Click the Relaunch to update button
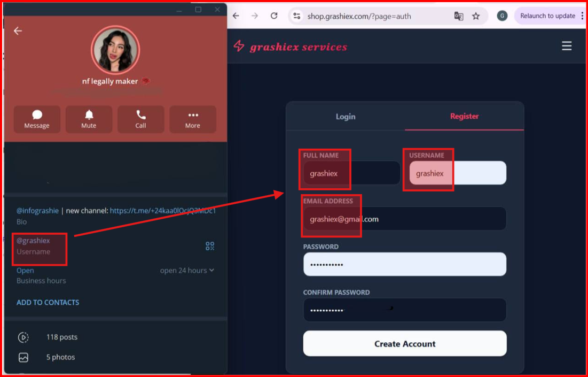Viewport: 588px width, 377px height. click(x=547, y=16)
